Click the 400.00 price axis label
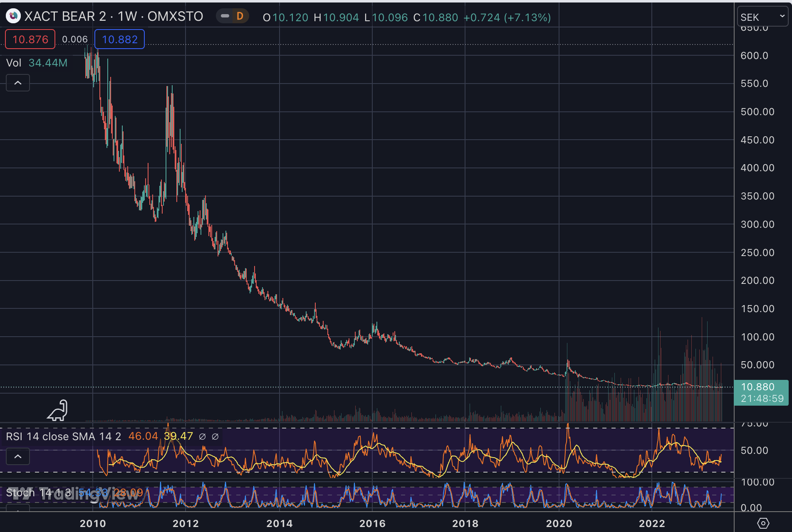The image size is (792, 532). (757, 168)
